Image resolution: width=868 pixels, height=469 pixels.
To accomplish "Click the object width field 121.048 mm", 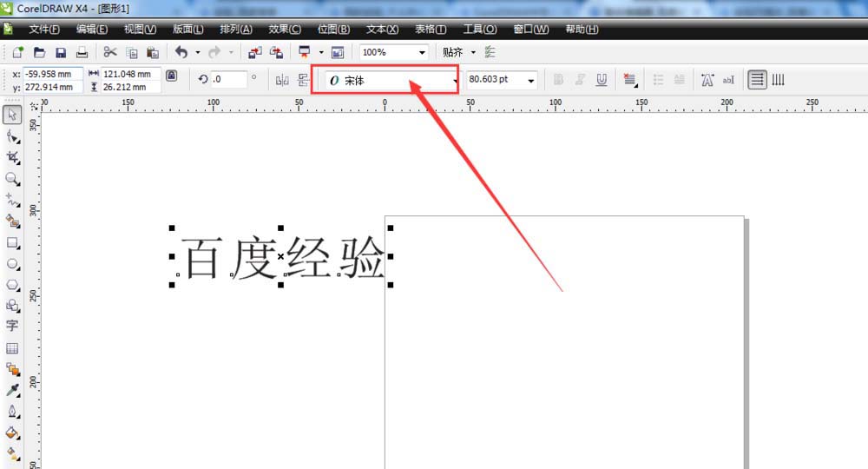I will 131,74.
